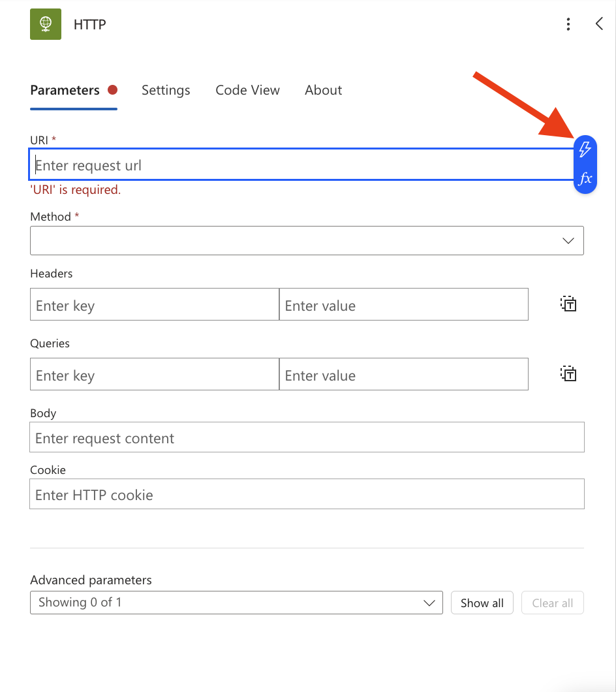This screenshot has height=692, width=616.
Task: Collapse the panel with the chevron arrow
Action: (599, 24)
